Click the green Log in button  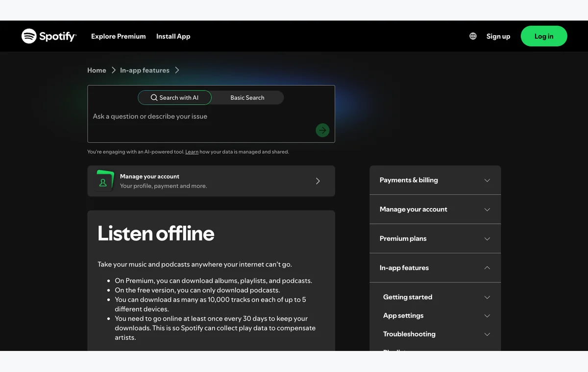544,36
